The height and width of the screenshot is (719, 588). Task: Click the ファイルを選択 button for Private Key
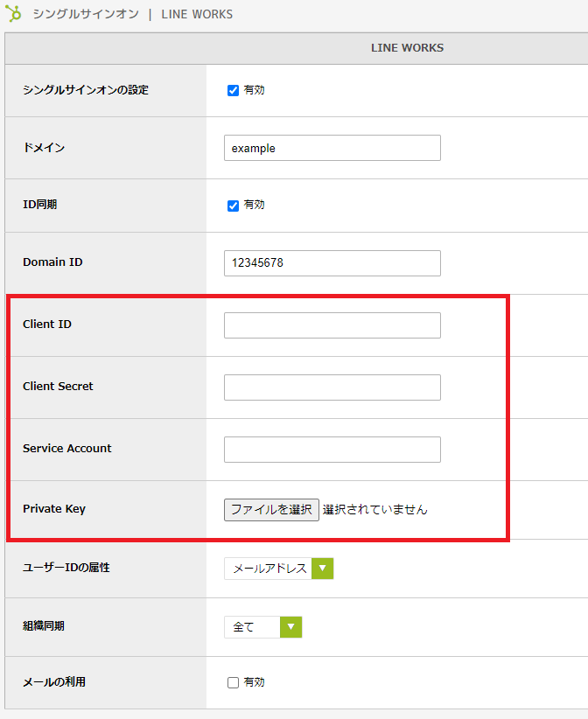[x=271, y=510]
